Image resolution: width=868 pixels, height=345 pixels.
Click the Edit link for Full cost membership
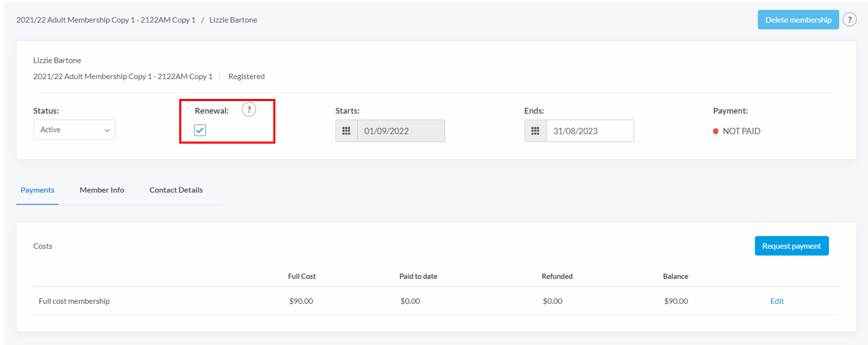tap(777, 301)
